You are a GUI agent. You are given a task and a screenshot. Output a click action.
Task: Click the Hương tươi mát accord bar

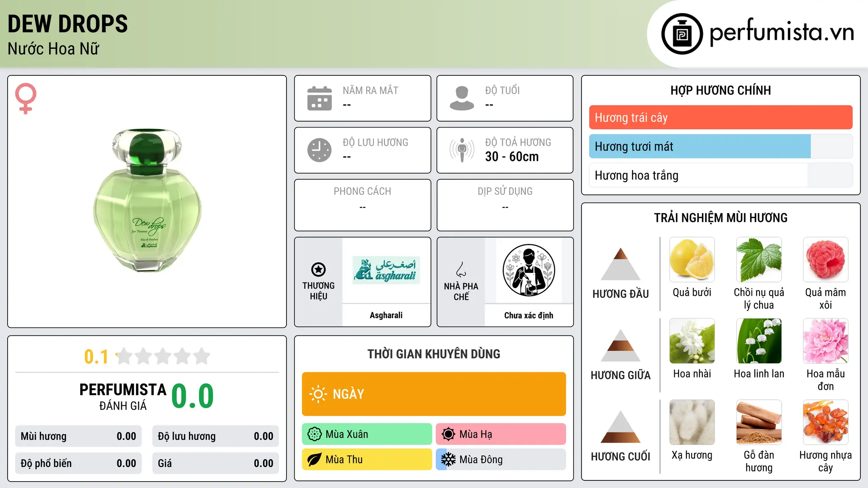click(x=721, y=146)
